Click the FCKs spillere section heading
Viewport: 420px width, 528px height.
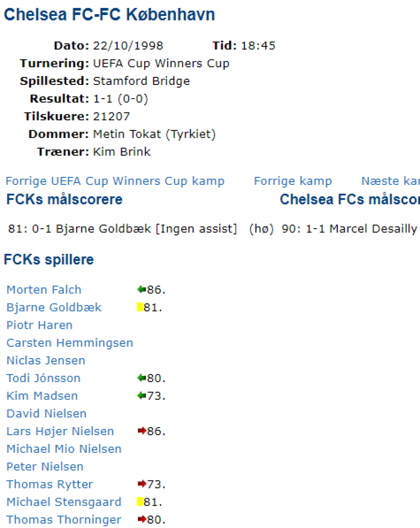(49, 260)
